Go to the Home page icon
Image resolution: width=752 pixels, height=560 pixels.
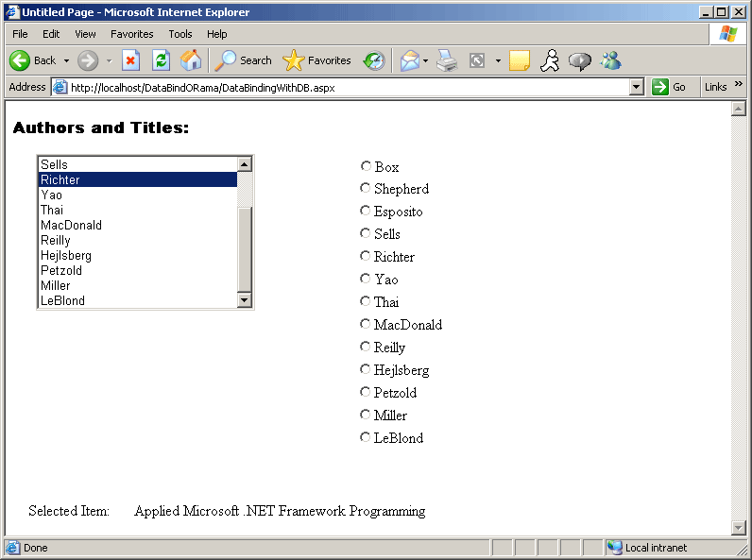[191, 60]
